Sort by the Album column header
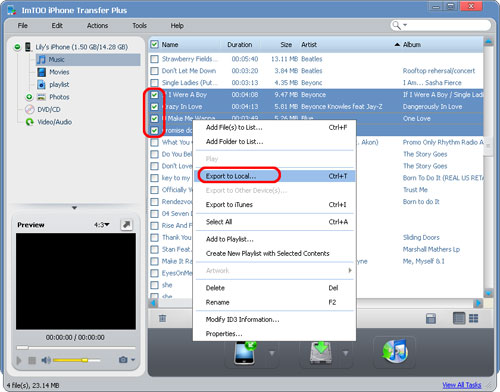 point(411,45)
